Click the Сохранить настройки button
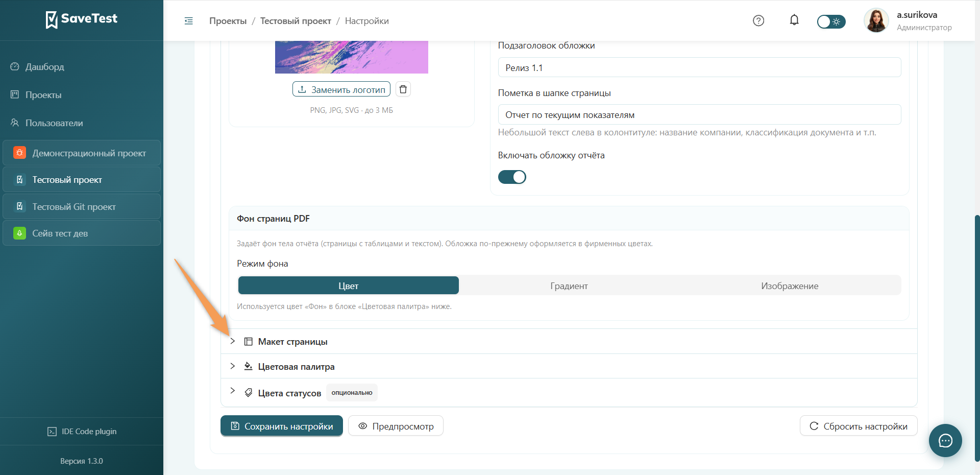The width and height of the screenshot is (980, 475). [x=282, y=426]
